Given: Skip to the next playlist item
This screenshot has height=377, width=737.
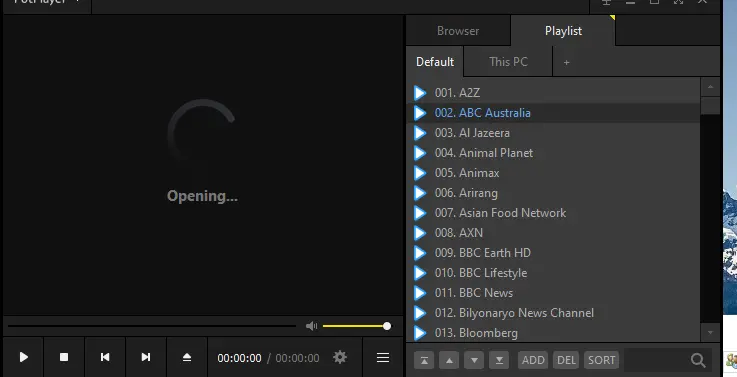Looking at the screenshot, I should click(x=146, y=357).
